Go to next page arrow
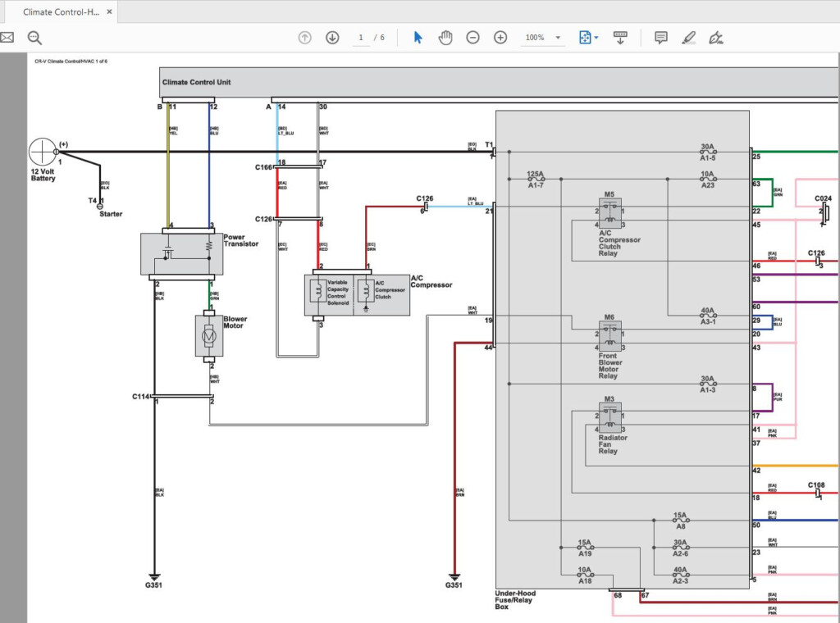Screen dimensions: 840x623 332,38
